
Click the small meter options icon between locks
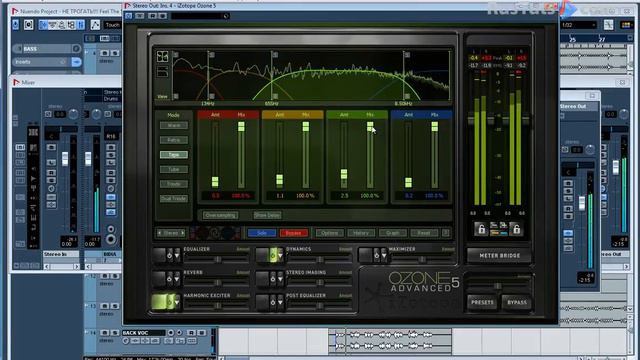[498, 229]
